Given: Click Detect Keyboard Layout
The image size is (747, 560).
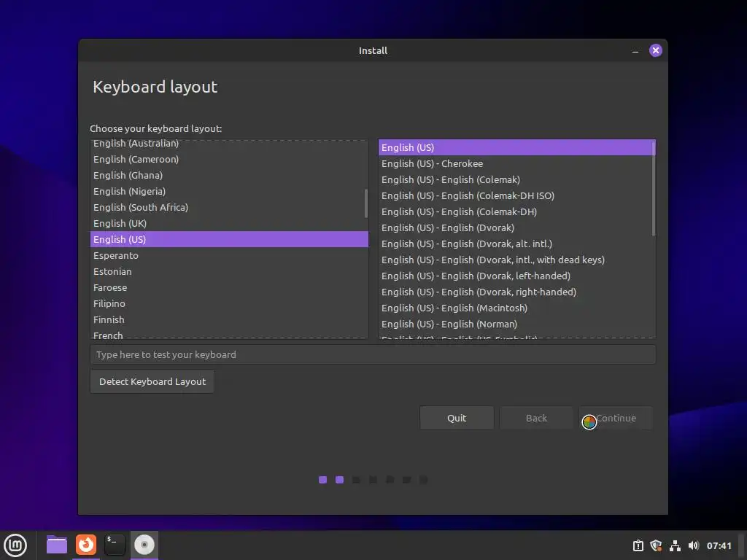Looking at the screenshot, I should 152,382.
